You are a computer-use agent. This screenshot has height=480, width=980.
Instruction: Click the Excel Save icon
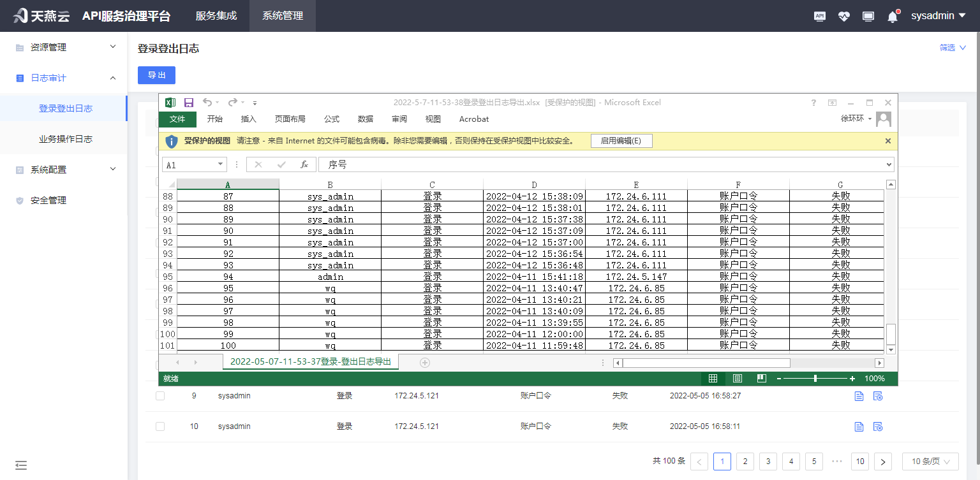click(x=188, y=102)
